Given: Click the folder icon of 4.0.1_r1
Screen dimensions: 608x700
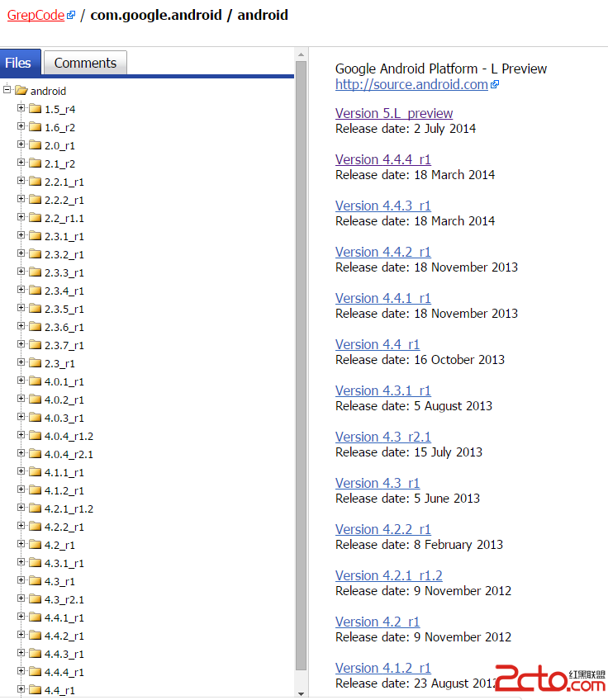Looking at the screenshot, I should pyautogui.click(x=35, y=381).
